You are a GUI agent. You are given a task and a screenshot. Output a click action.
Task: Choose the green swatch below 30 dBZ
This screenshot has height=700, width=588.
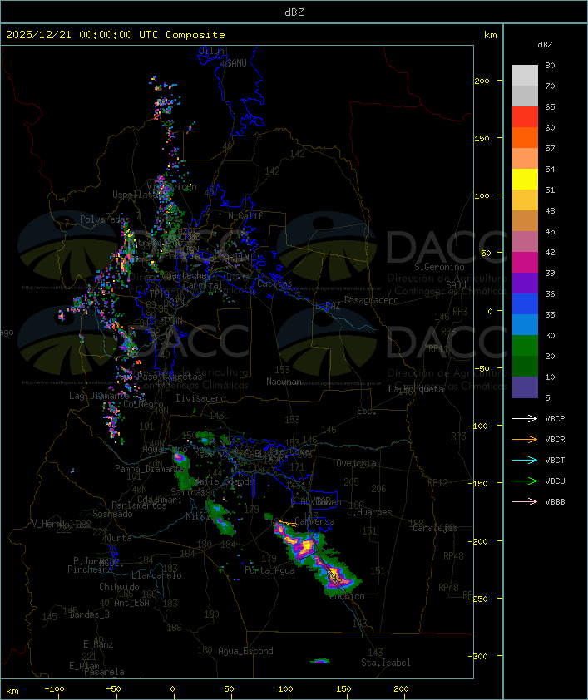pyautogui.click(x=525, y=345)
